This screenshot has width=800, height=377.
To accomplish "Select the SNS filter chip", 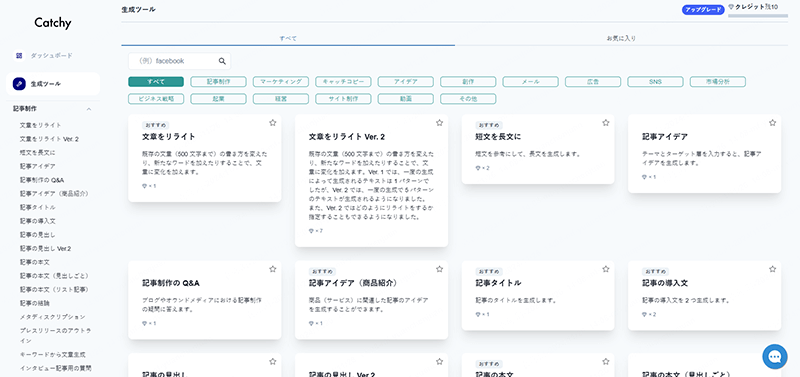I will (655, 82).
